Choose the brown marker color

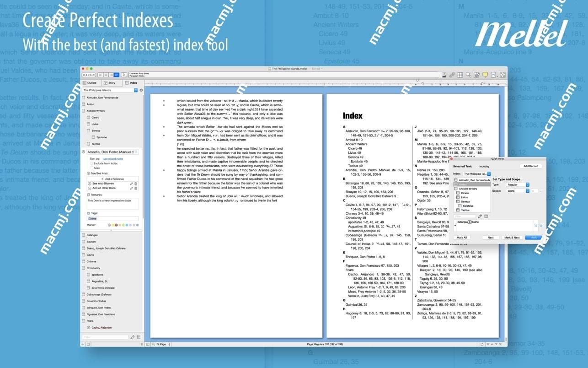116,225
